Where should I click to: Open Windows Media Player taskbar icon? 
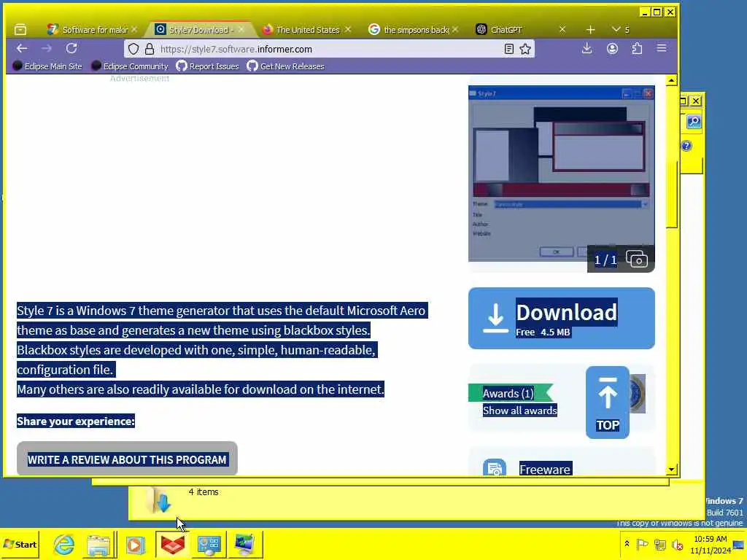135,544
